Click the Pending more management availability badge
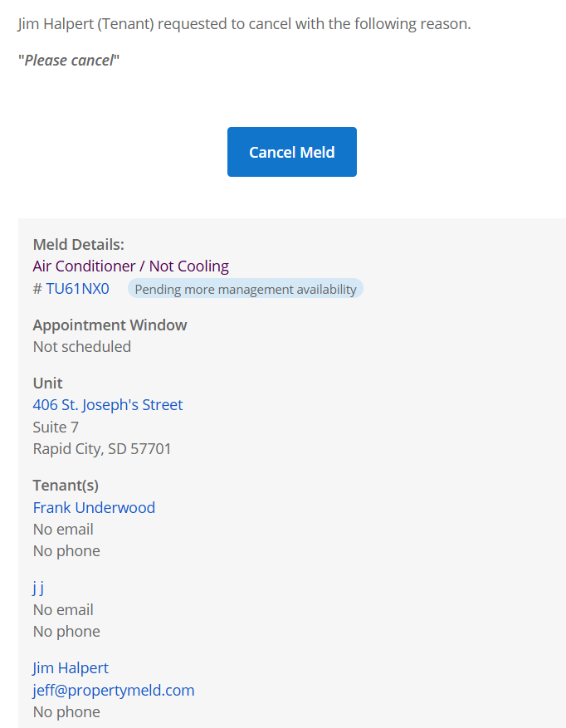 pos(245,289)
